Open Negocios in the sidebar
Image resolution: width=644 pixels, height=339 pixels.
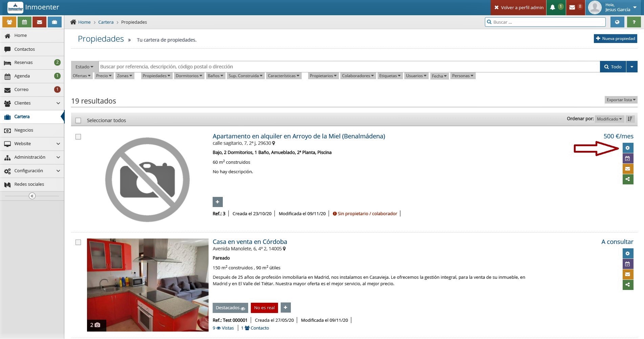(x=32, y=130)
